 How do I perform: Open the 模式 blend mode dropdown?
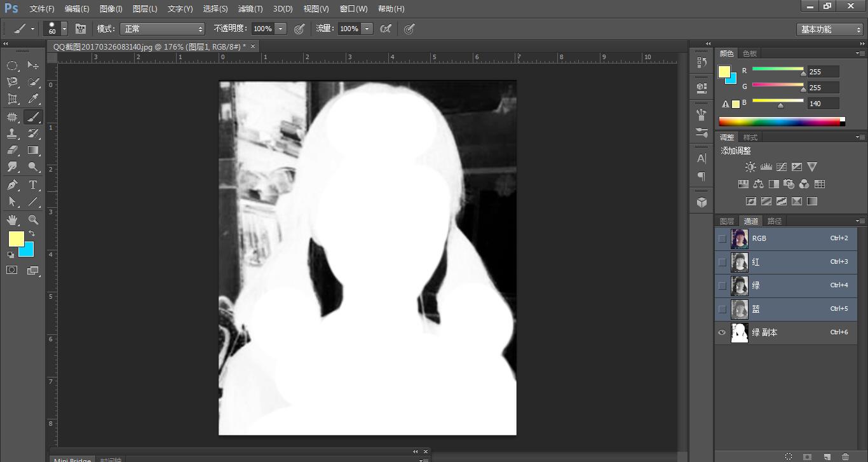(x=163, y=29)
